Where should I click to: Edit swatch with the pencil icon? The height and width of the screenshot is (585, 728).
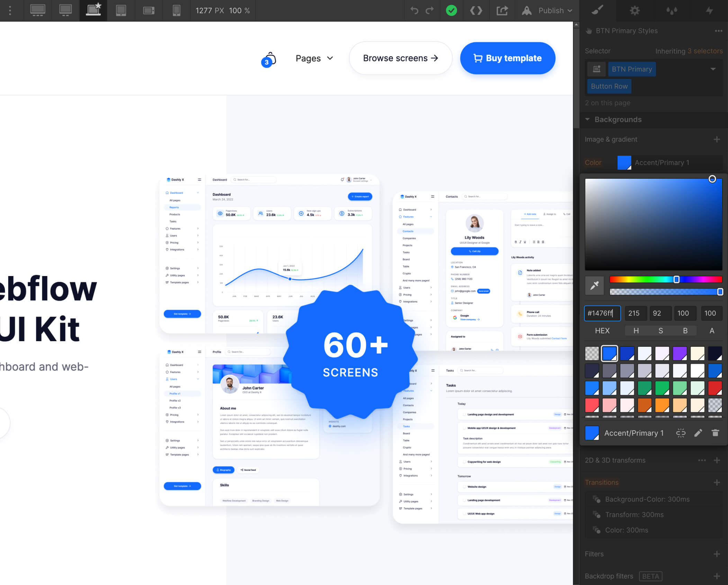(x=698, y=433)
